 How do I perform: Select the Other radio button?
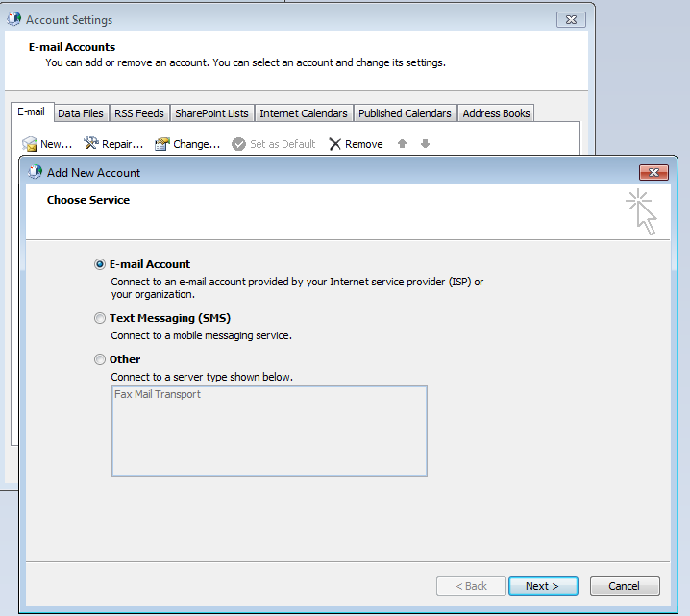tap(100, 359)
